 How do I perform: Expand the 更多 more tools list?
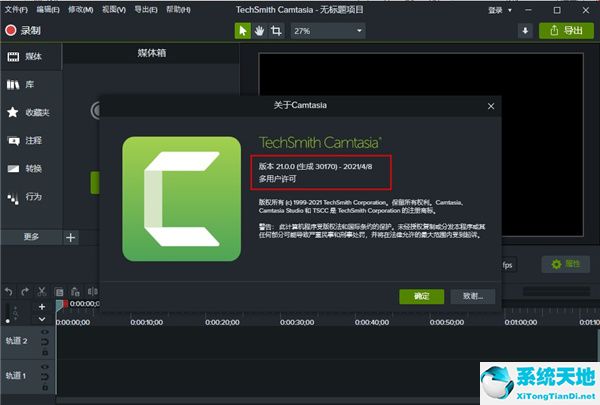tap(31, 237)
